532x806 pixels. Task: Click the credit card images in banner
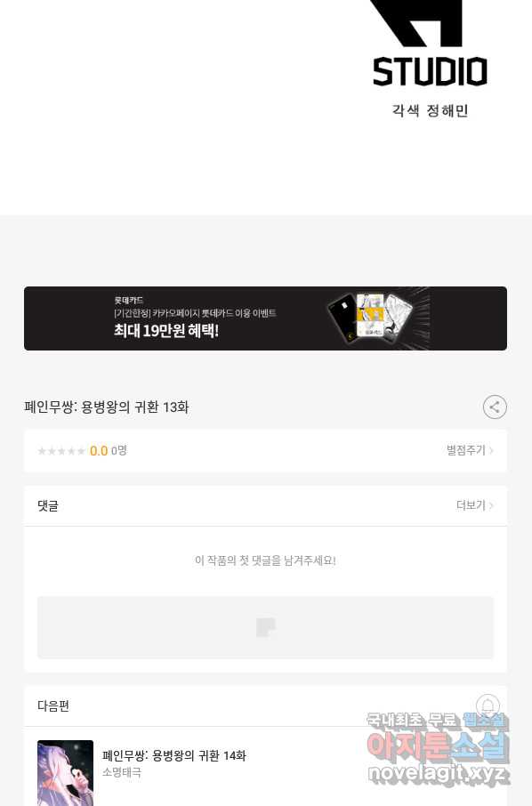click(x=371, y=318)
